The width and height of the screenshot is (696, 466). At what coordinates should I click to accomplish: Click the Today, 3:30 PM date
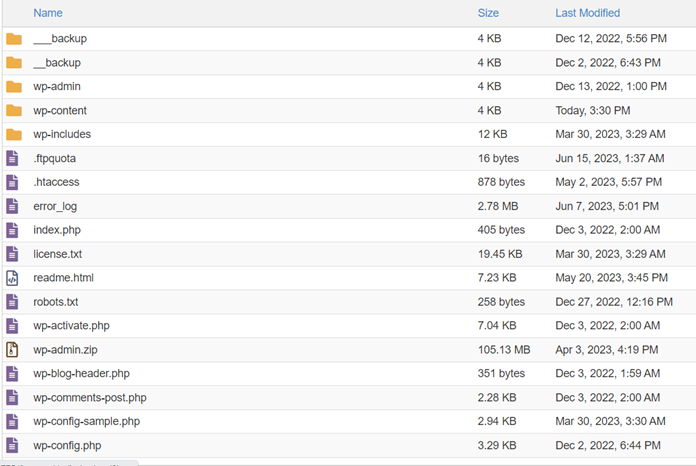[593, 111]
